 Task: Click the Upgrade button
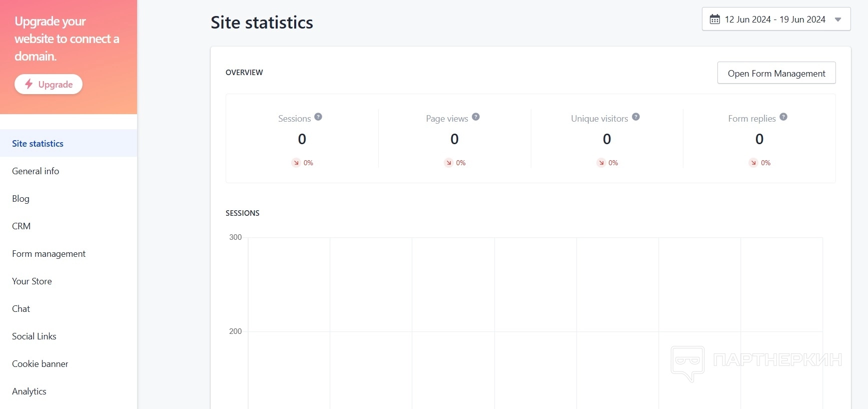point(49,84)
